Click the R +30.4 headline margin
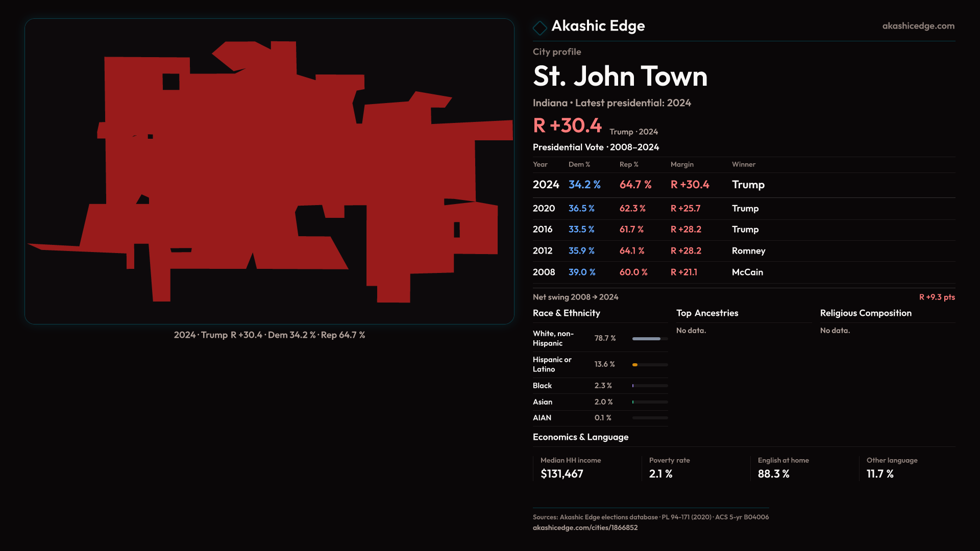Screen dimensions: 980x551 pos(567,126)
